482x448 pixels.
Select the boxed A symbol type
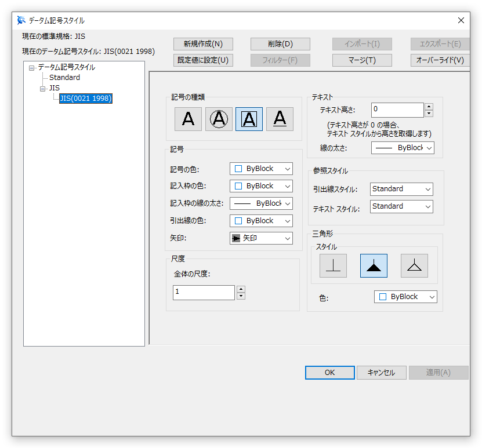(249, 119)
